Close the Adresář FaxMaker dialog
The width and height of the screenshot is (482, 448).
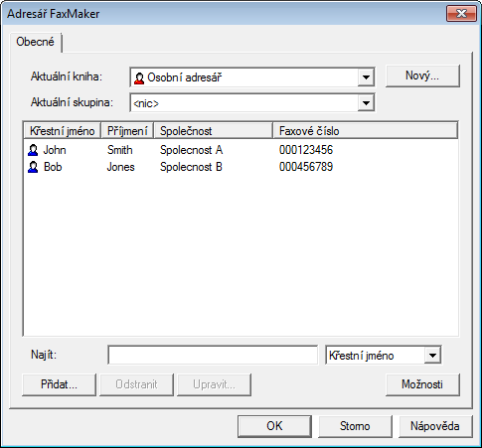461,14
